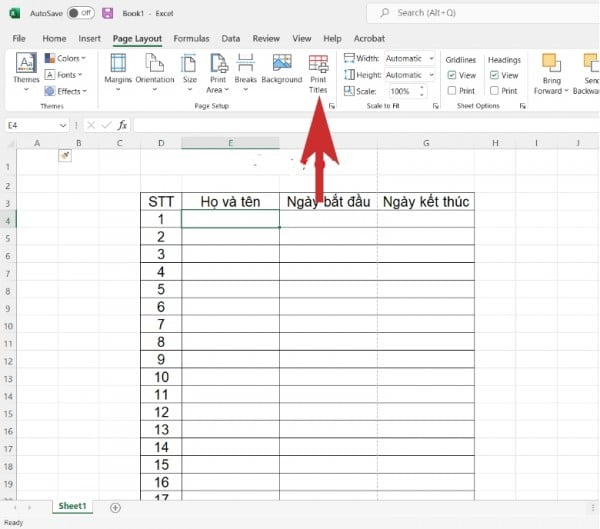Click the Ready status bar indicator
The height and width of the screenshot is (529, 600).
coord(13,523)
